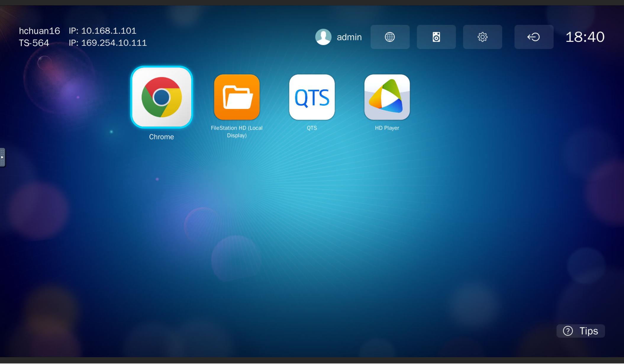Click the IP 10.168.1.101 address text
624x364 pixels.
click(x=102, y=31)
